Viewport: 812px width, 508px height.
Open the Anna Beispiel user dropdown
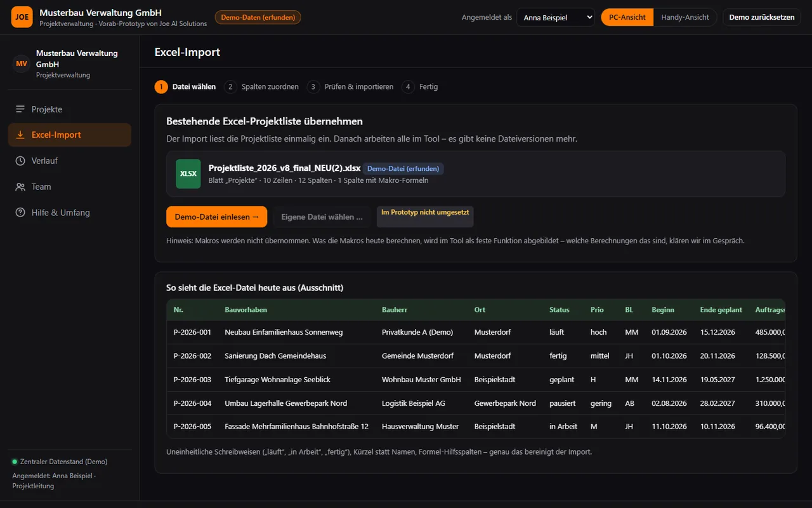(556, 17)
